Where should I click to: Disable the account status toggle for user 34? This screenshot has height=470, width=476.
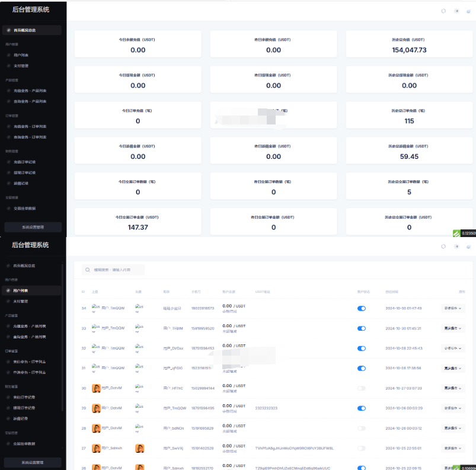tap(362, 308)
